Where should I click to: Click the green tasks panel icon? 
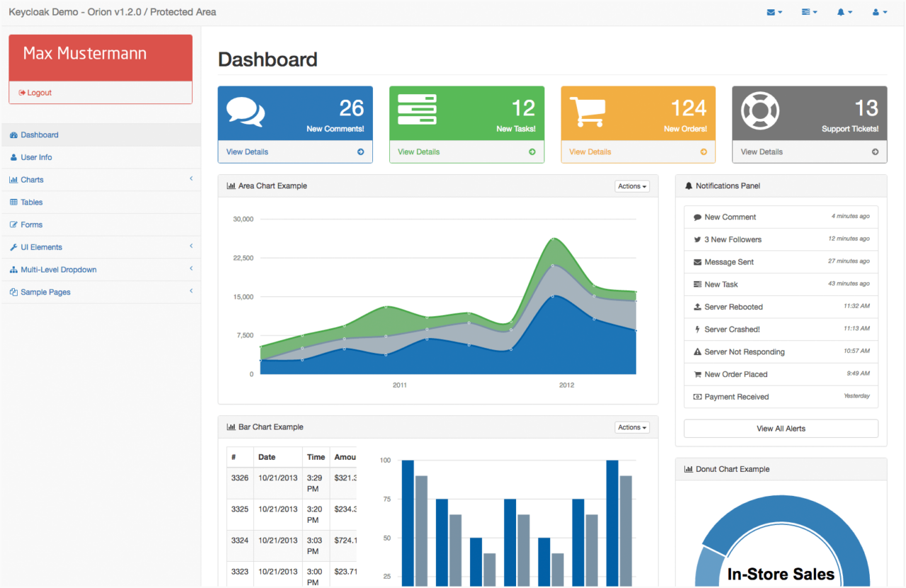coord(417,110)
